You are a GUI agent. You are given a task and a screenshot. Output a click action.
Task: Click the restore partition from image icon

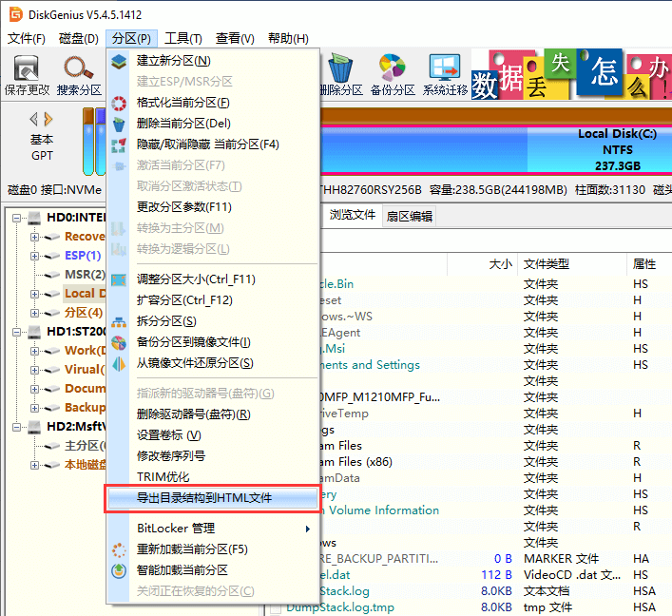pos(119,364)
